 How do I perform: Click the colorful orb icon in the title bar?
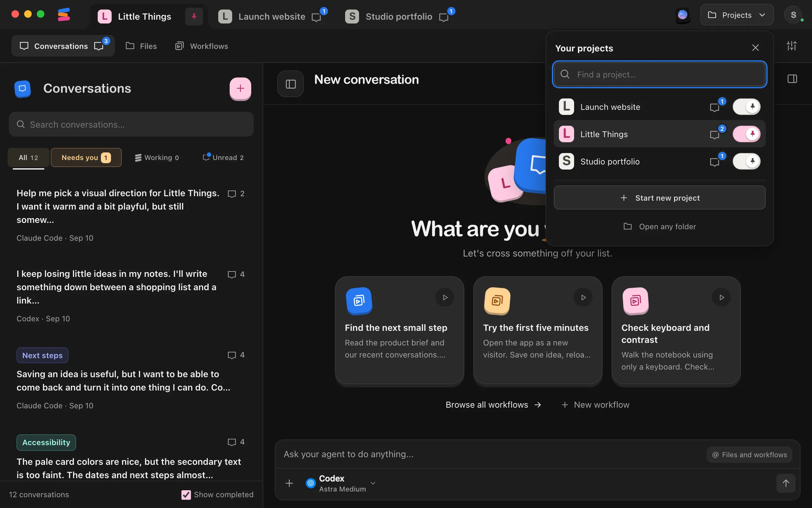pos(683,15)
